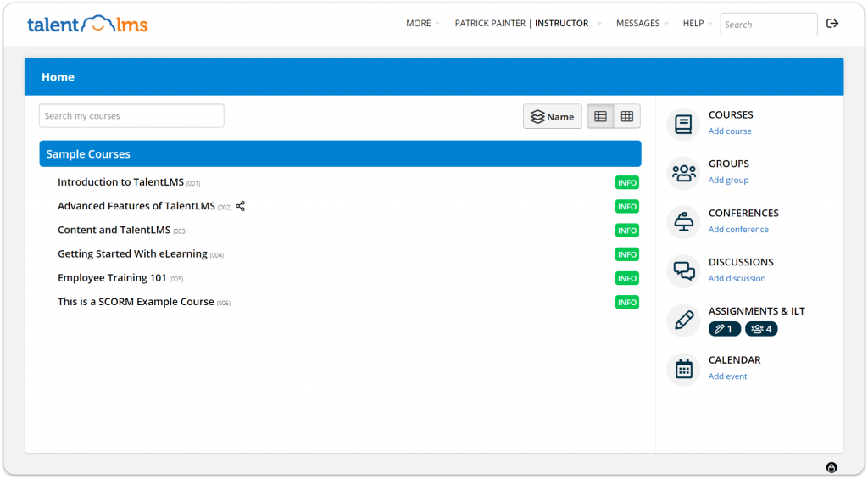Click the Add course link
This screenshot has height=479, width=868.
[730, 131]
